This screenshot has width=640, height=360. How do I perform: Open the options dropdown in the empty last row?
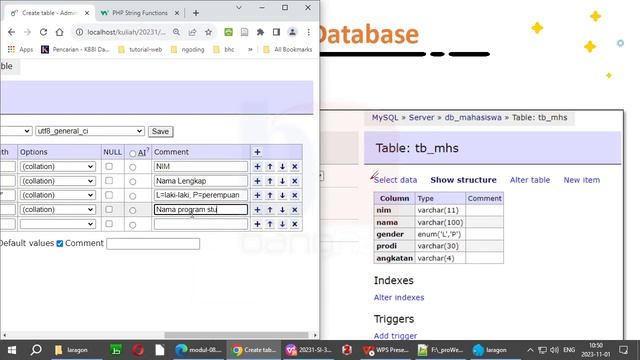pyautogui.click(x=58, y=224)
